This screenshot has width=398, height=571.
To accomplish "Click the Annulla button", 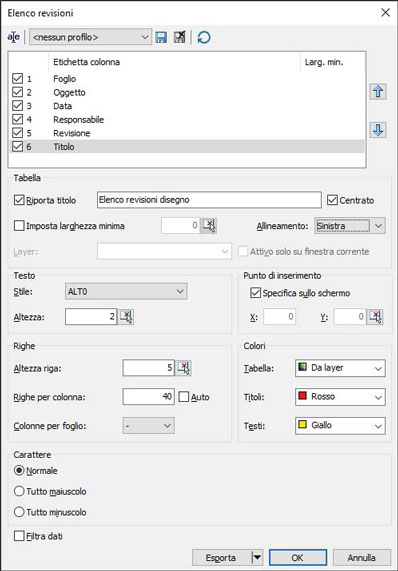I will click(x=362, y=558).
